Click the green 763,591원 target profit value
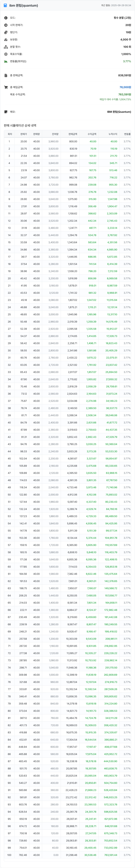 point(125,95)
